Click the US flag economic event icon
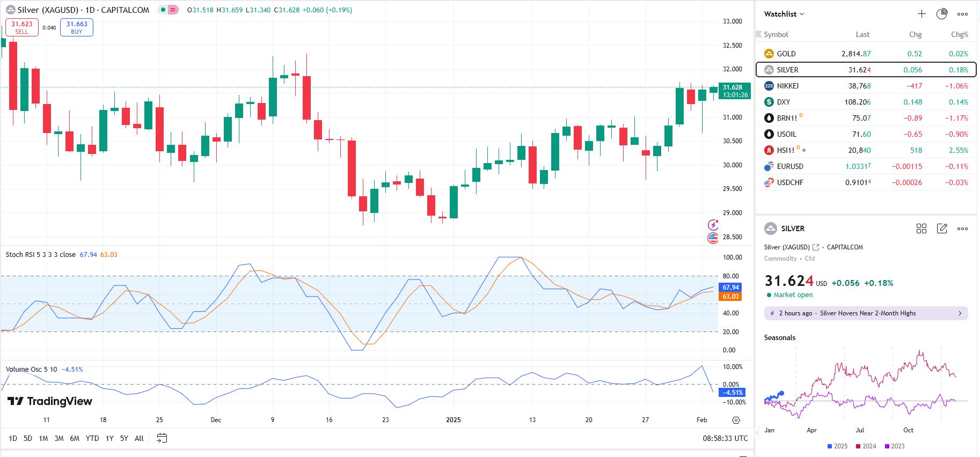This screenshot has width=980, height=457. click(x=713, y=238)
